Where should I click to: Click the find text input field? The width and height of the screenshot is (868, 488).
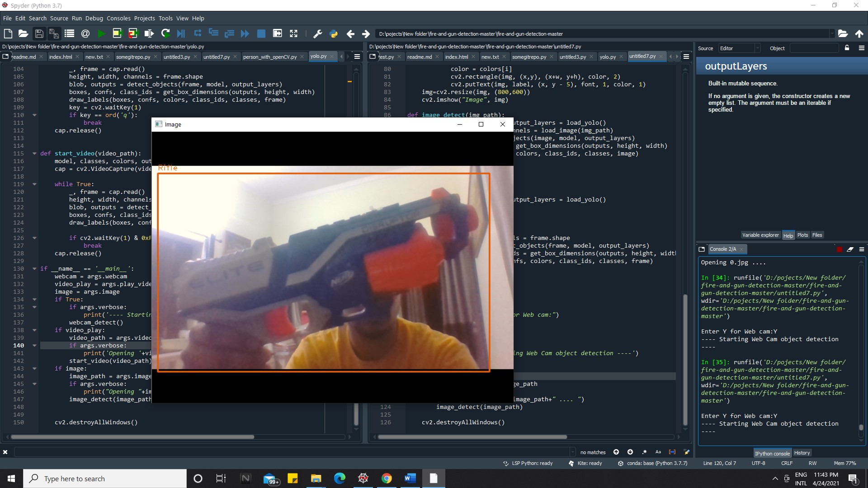289,452
